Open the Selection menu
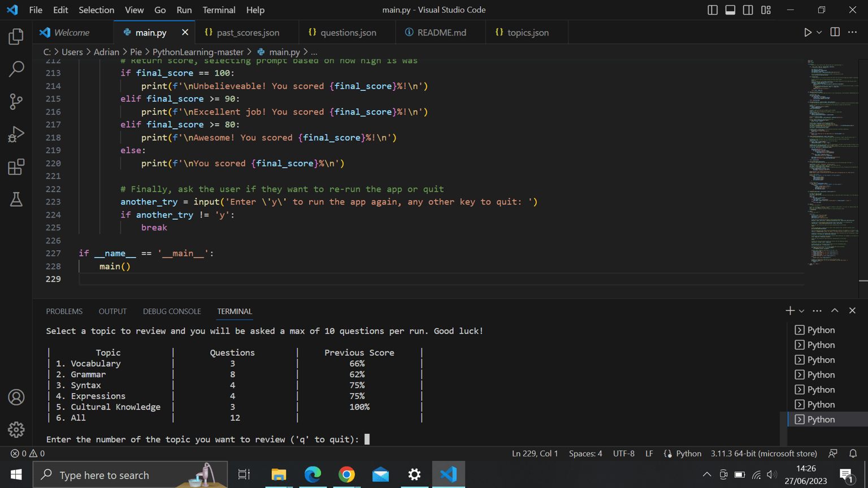The width and height of the screenshot is (868, 488). click(x=96, y=10)
